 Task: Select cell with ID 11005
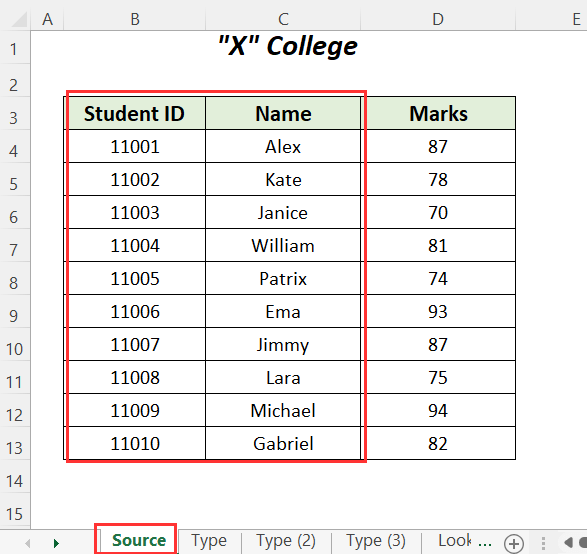coord(135,278)
